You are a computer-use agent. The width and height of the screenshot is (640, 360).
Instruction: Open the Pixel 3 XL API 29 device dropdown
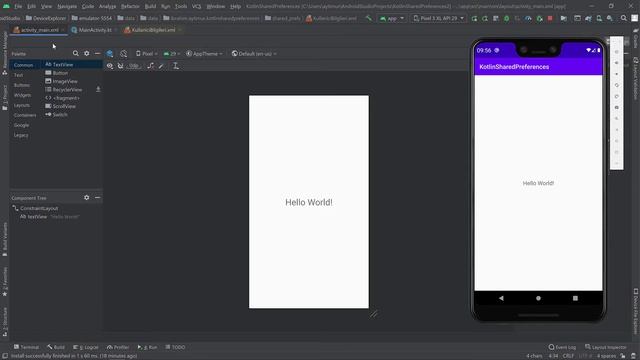pyautogui.click(x=439, y=18)
